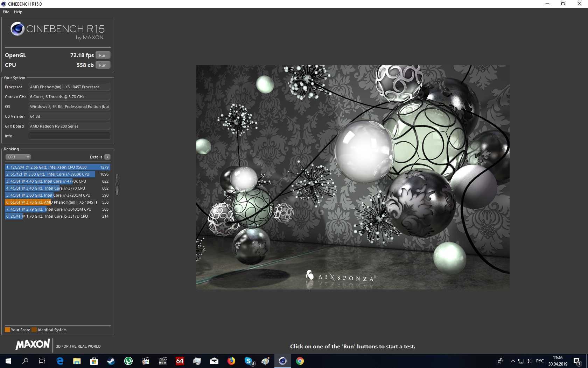Click the Cinebench R15 logo icon
Viewport: 588px width, 368px height.
[x=17, y=29]
